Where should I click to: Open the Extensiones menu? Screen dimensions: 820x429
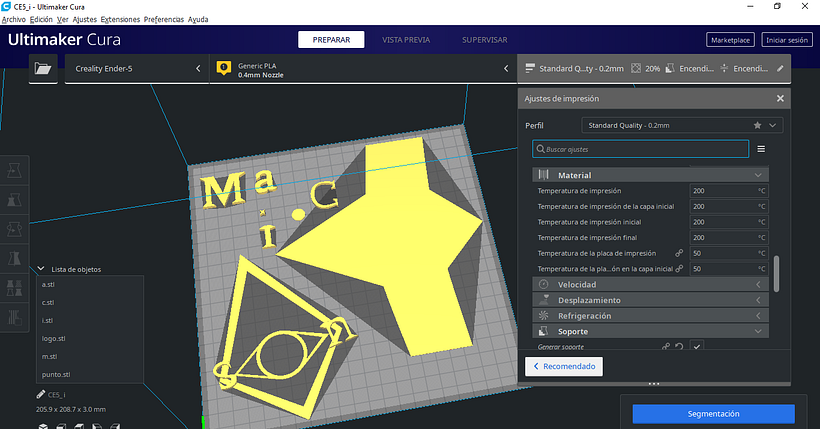tap(120, 19)
